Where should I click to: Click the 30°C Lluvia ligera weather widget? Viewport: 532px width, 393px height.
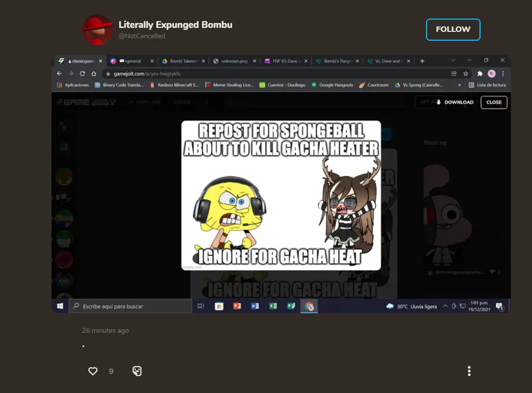(411, 307)
